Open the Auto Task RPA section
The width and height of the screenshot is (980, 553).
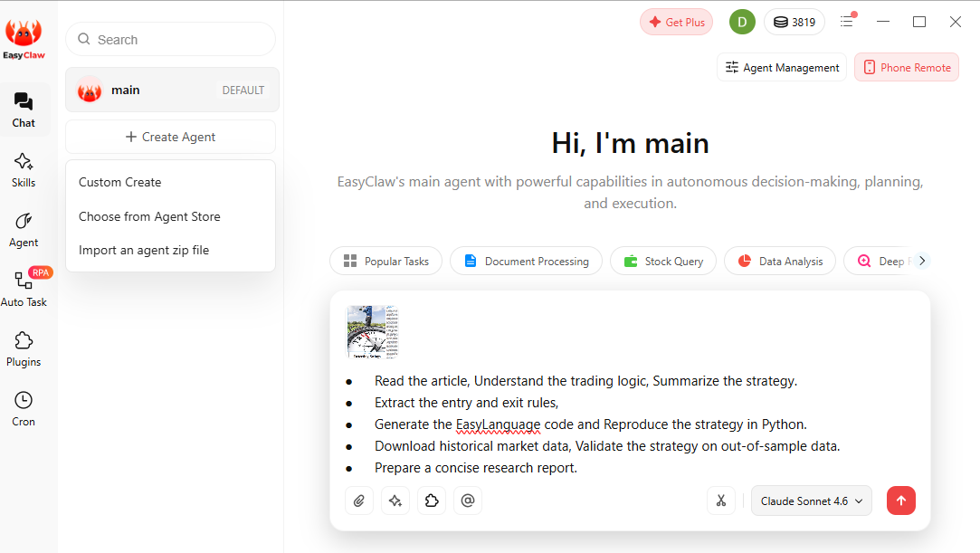24,289
